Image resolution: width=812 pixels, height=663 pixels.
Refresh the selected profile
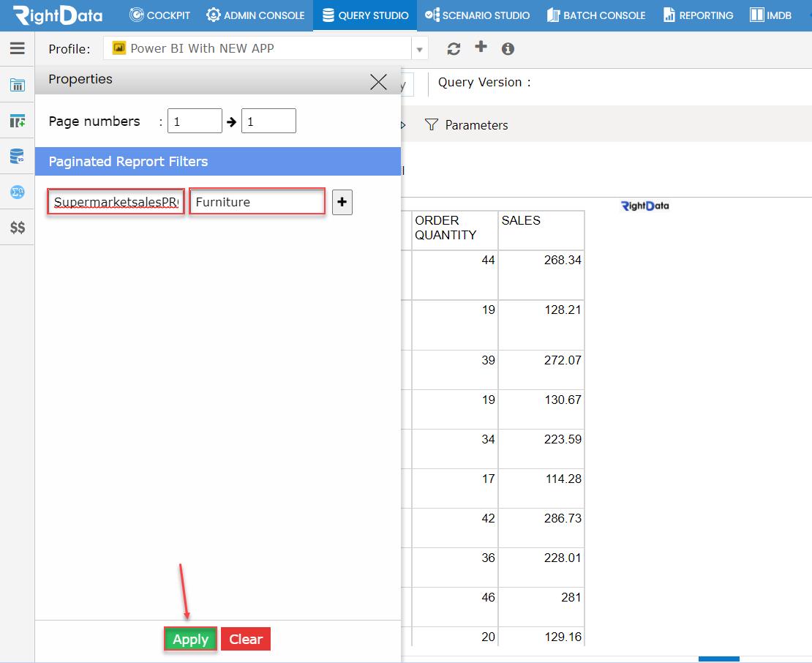tap(454, 48)
